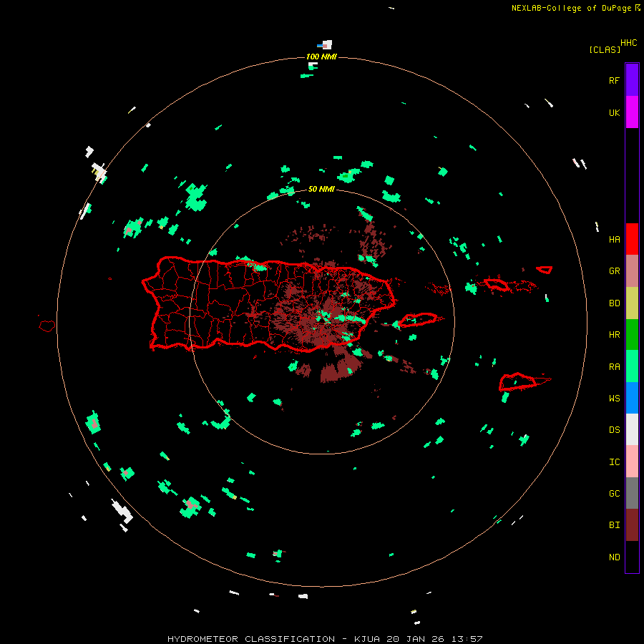Pick the RA bright green legend swatch
This screenshot has height=644, width=644.
click(632, 366)
